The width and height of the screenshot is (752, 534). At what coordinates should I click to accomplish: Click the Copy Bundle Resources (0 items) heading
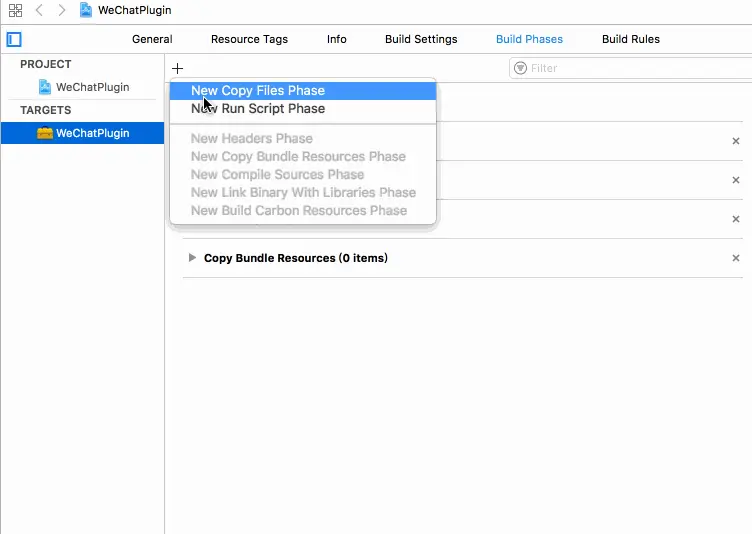click(296, 258)
